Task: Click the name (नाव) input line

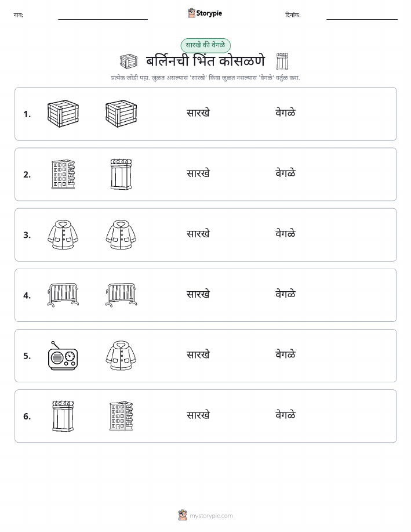Action: [x=103, y=16]
